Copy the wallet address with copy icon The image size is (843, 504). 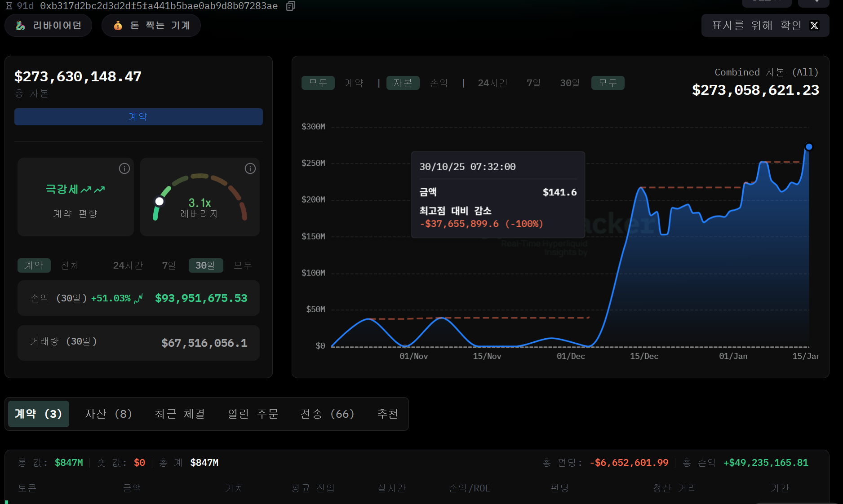[291, 6]
